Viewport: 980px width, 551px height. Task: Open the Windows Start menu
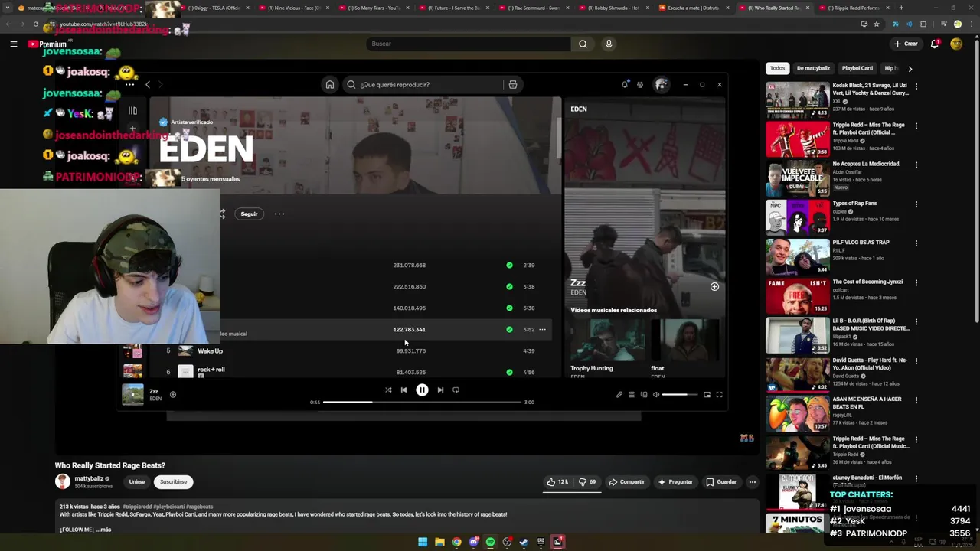pyautogui.click(x=423, y=542)
